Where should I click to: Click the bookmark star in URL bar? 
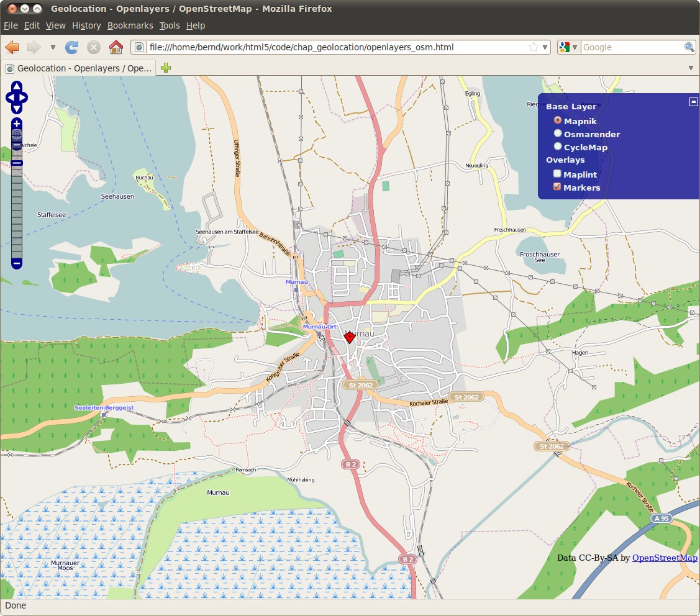(533, 47)
